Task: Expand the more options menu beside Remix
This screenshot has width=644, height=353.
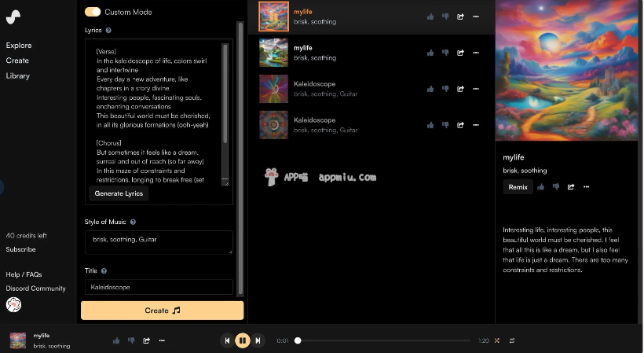Action: (x=587, y=187)
